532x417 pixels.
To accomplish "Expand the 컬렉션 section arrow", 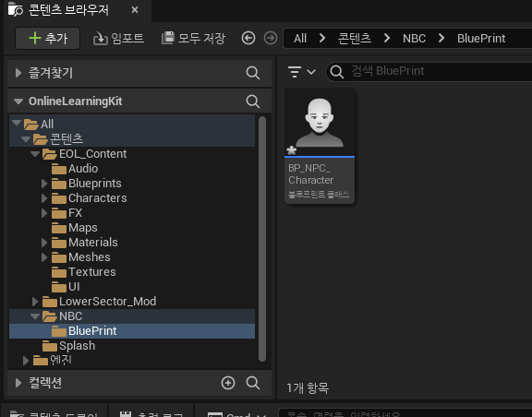I will tap(18, 383).
